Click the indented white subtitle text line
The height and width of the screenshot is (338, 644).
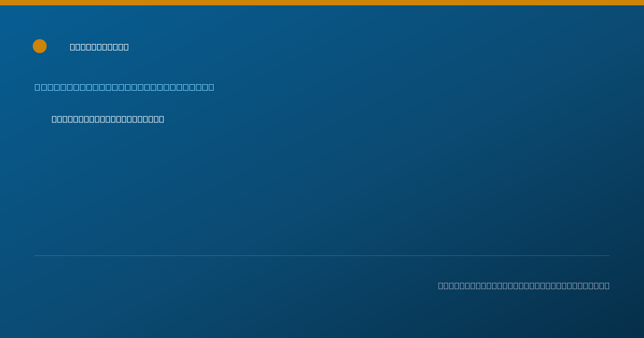[108, 119]
